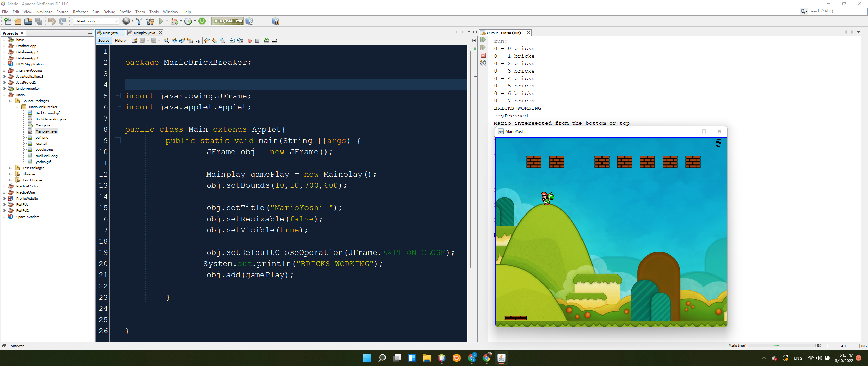Click the profiler snapshot cube with clock icon
Screen dimensions: 868x366
point(249,21)
